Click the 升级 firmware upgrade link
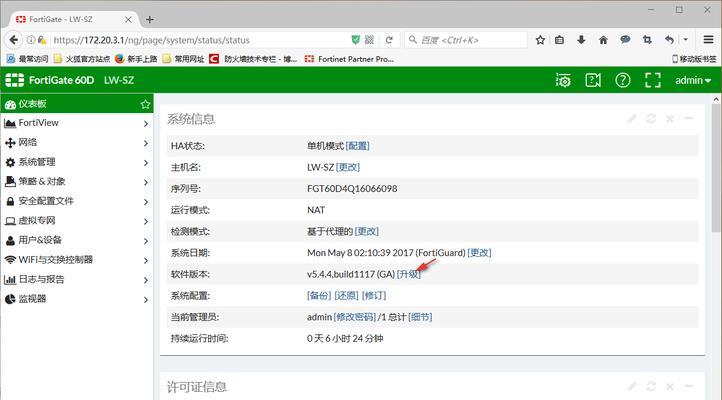This screenshot has width=722, height=400. tap(409, 274)
